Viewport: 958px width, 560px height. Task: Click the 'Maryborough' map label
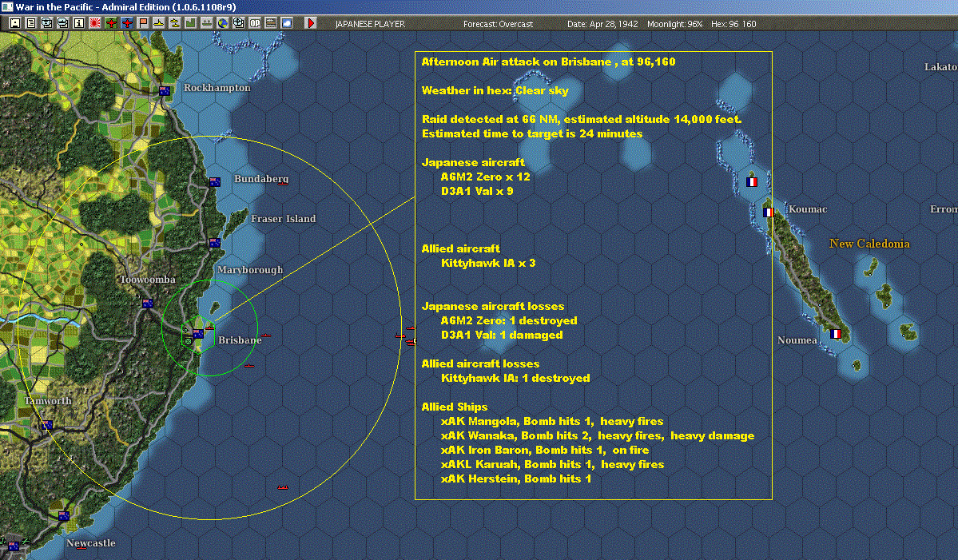251,270
